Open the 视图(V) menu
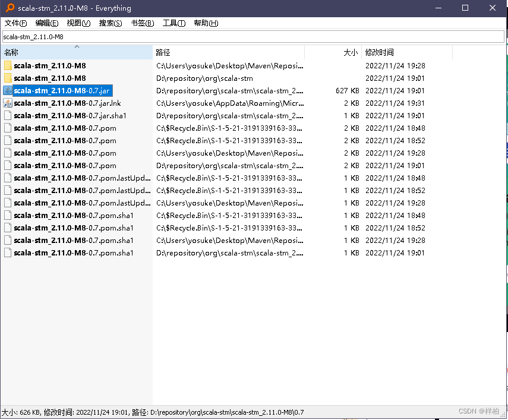This screenshot has width=508, height=420. click(78, 23)
